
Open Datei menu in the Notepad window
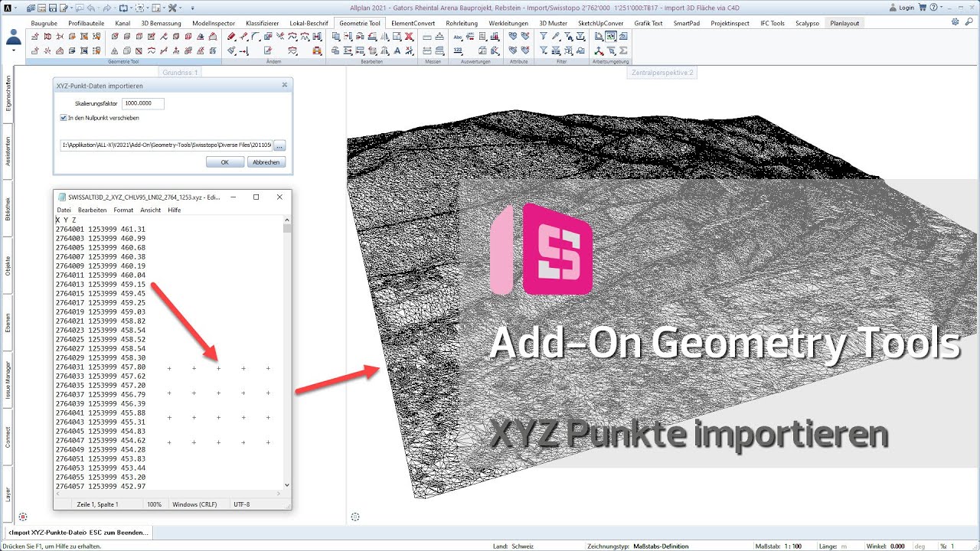click(64, 210)
